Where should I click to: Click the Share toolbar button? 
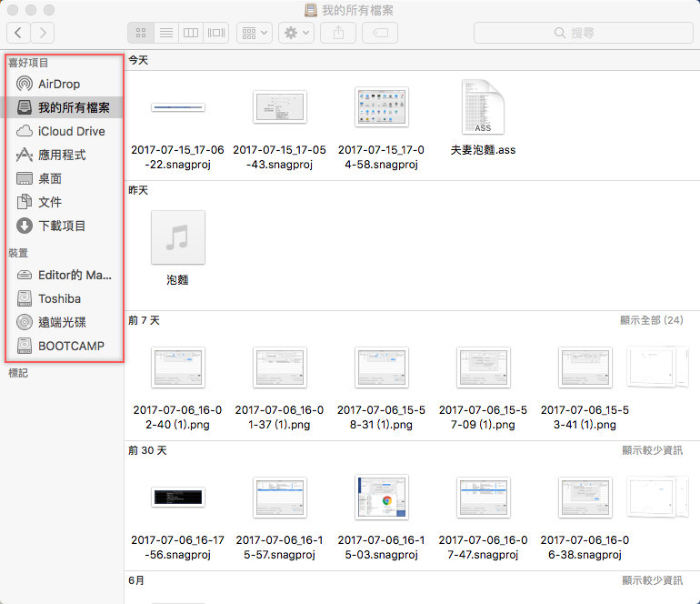click(338, 33)
